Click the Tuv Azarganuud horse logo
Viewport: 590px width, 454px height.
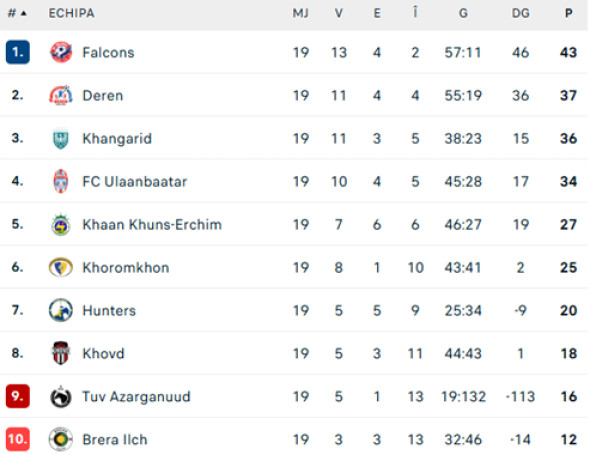click(61, 396)
